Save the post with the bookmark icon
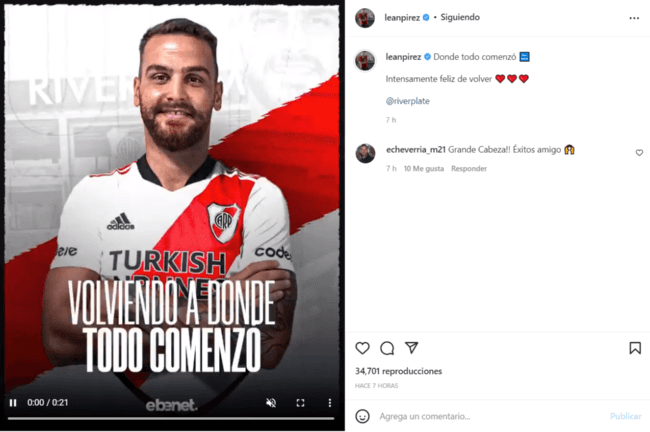 [635, 348]
